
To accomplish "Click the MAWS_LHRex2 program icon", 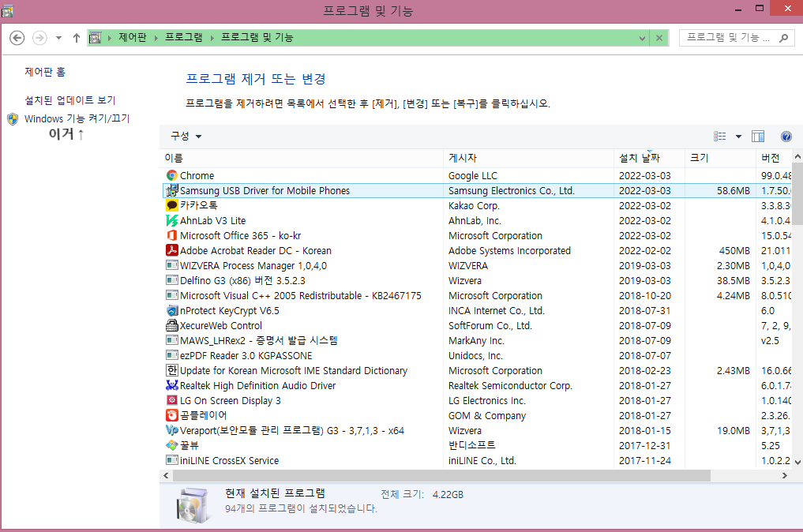I will [x=172, y=340].
